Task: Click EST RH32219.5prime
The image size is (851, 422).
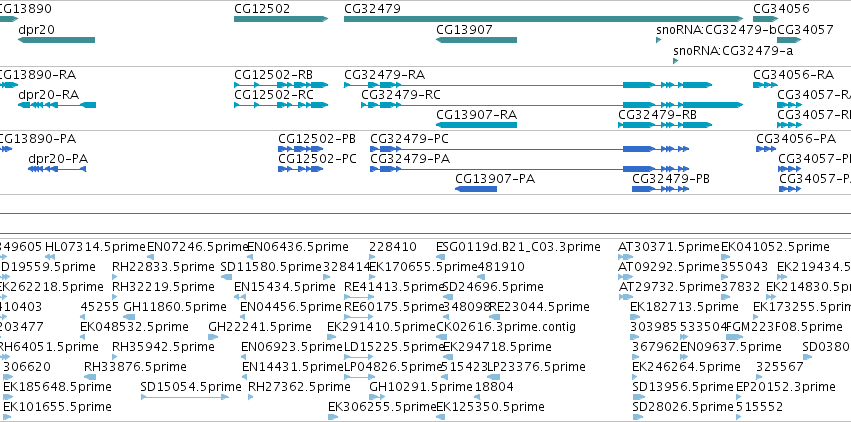Action: coord(162,286)
